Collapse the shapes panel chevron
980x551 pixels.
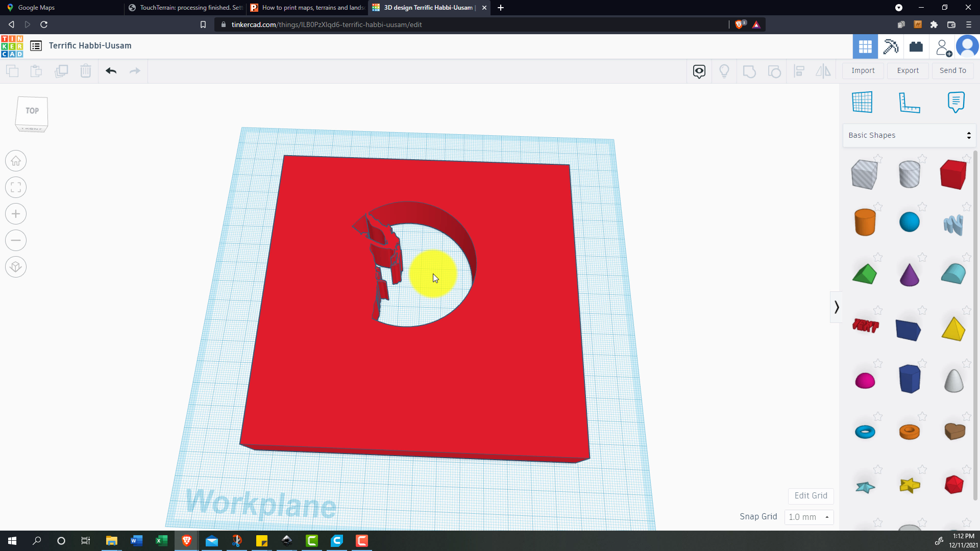click(836, 307)
